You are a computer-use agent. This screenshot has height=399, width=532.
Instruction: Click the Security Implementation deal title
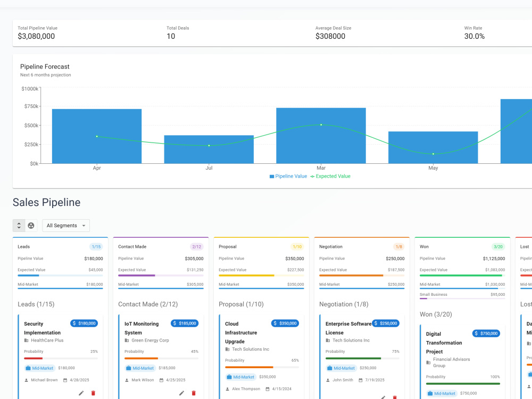(x=43, y=328)
